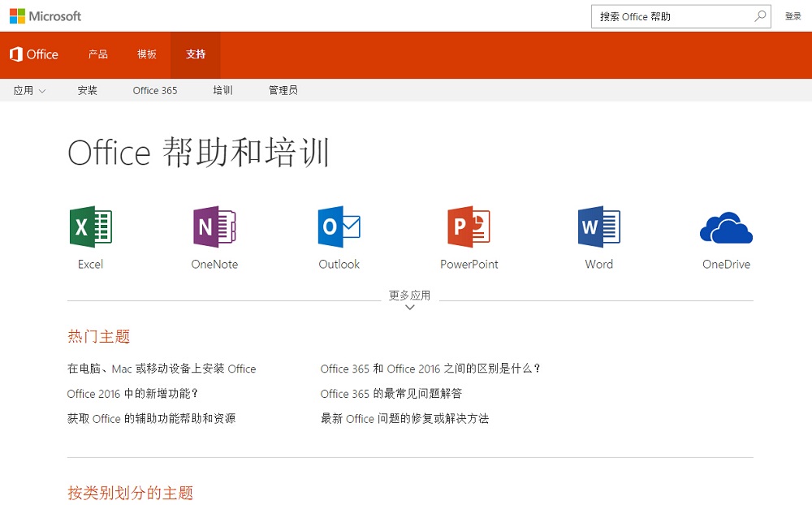Click the Word text label
The width and height of the screenshot is (812, 505).
pos(599,264)
